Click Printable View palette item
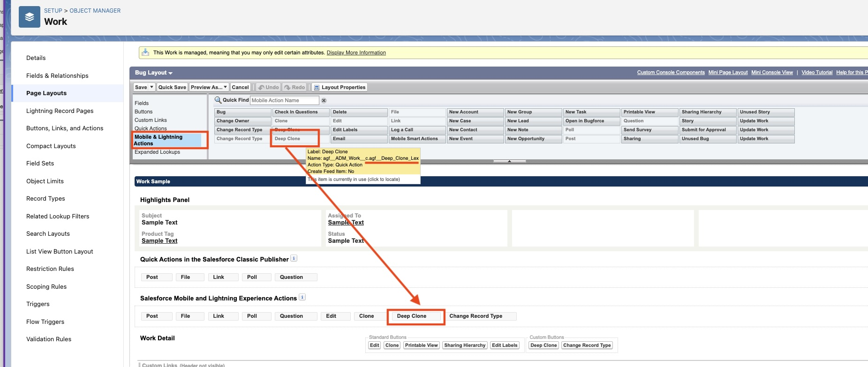 649,112
